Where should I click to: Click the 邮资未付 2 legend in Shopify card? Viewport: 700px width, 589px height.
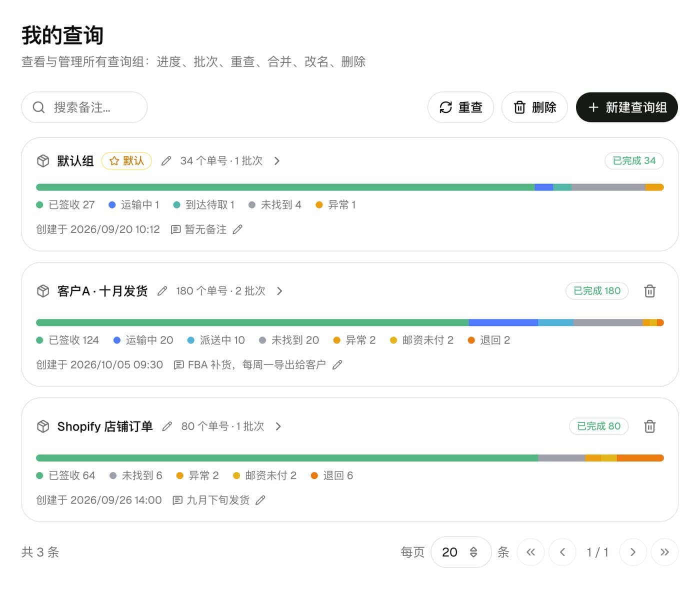(x=265, y=475)
